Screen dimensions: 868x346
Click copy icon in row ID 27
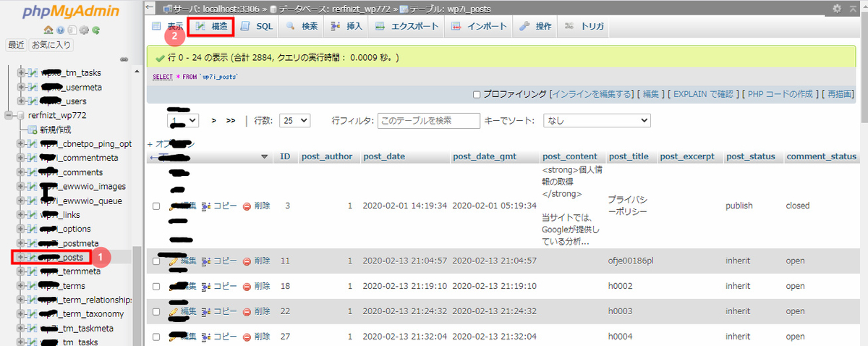tap(206, 337)
